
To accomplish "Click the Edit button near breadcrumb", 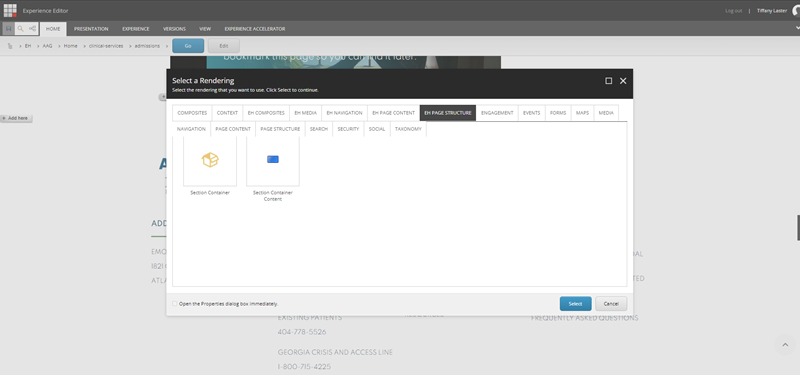I will [223, 46].
